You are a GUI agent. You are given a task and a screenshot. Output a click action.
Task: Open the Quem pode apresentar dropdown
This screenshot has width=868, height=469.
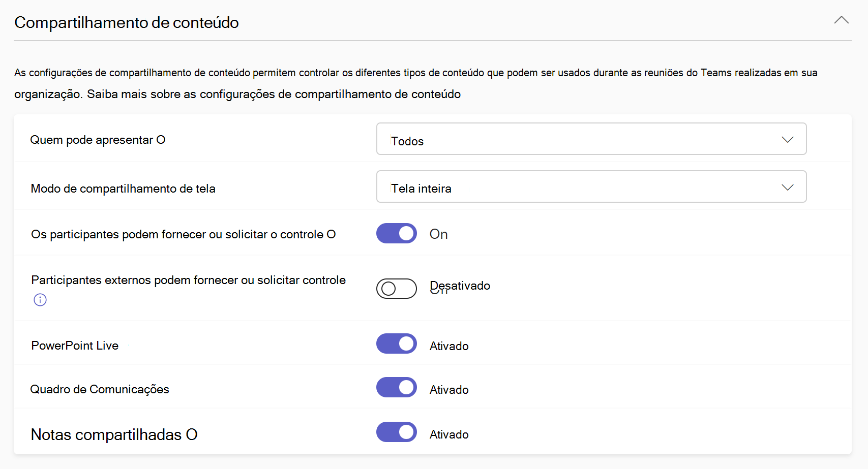click(x=591, y=139)
